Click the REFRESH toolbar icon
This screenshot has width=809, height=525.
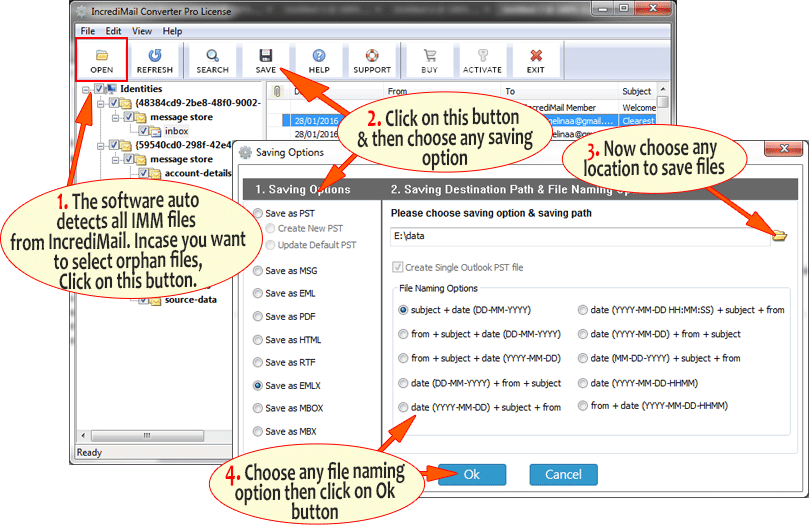click(x=155, y=55)
